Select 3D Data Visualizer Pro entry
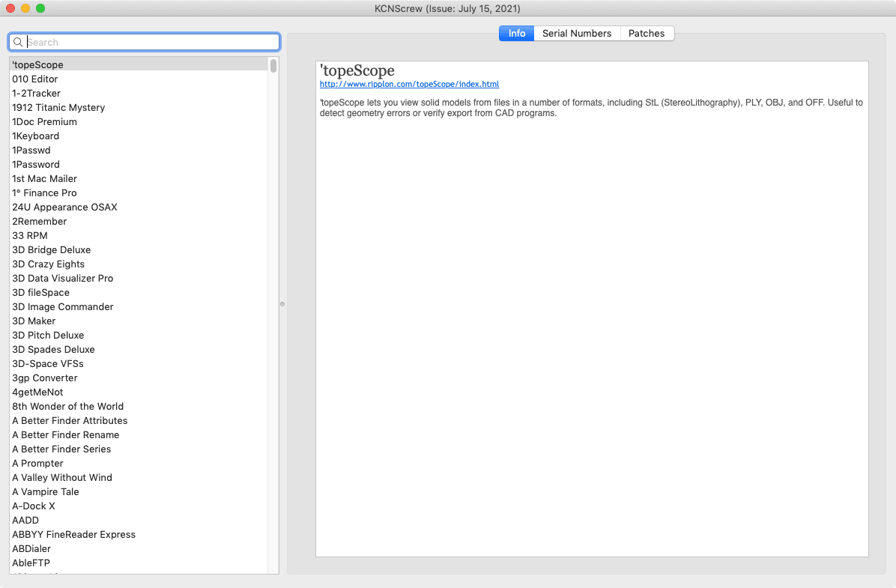The width and height of the screenshot is (896, 588). tap(63, 278)
